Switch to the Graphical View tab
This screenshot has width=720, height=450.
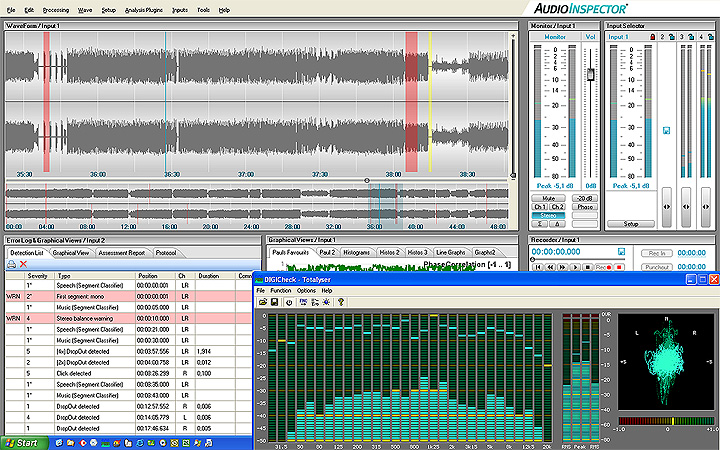(x=71, y=253)
